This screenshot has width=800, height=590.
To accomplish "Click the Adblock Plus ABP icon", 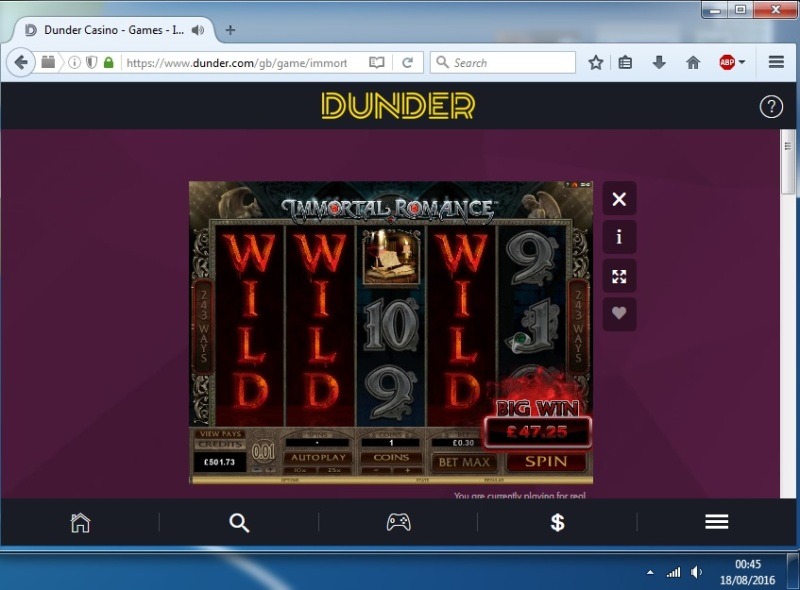I will point(727,62).
